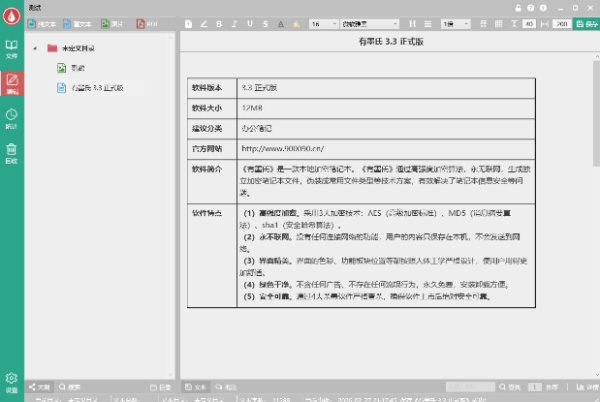Click the insert-file icon before the pen
This screenshot has width=600, height=402.
pyautogui.click(x=188, y=24)
